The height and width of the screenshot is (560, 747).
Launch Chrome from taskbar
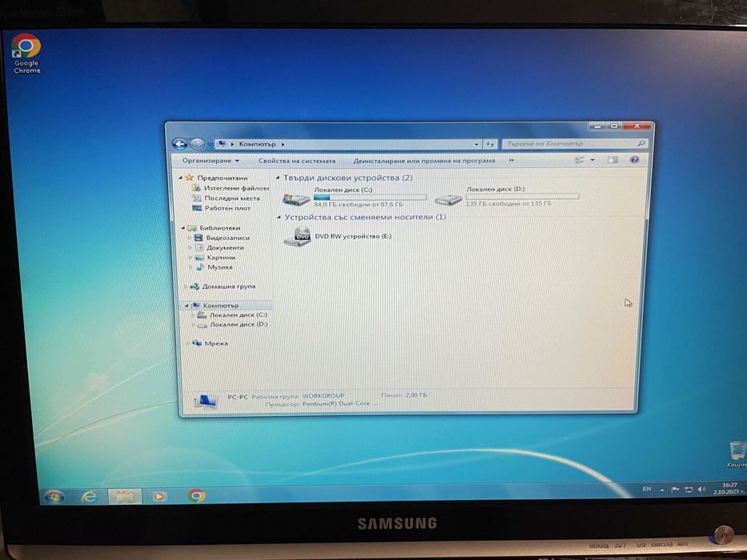pyautogui.click(x=196, y=496)
